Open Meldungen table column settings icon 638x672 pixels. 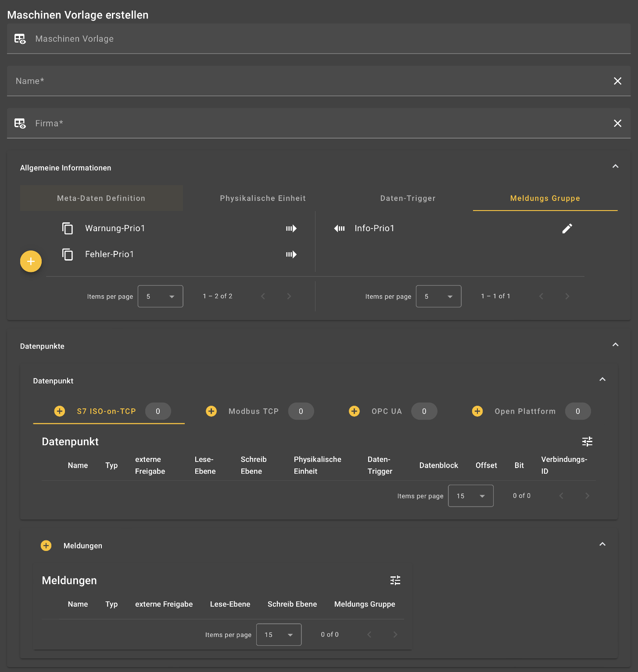pos(395,580)
